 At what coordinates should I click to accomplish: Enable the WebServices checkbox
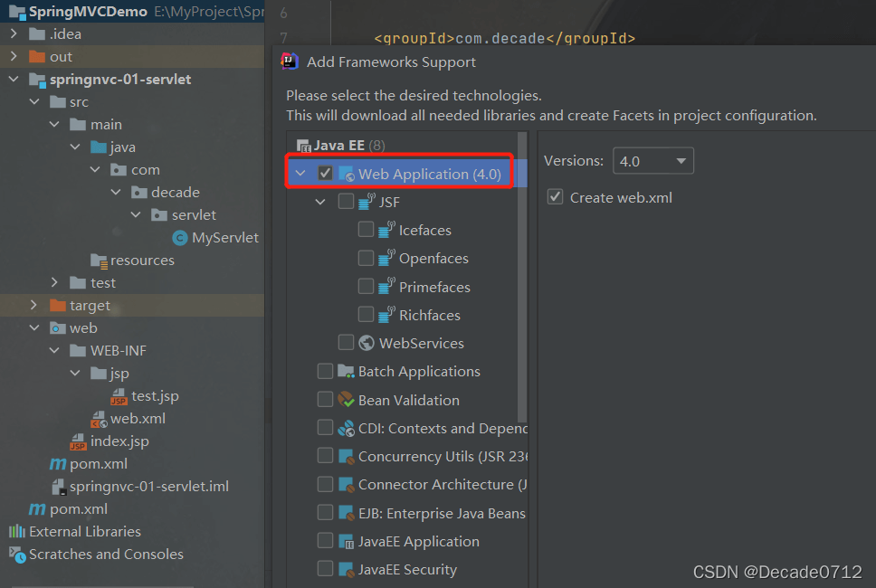click(x=346, y=342)
